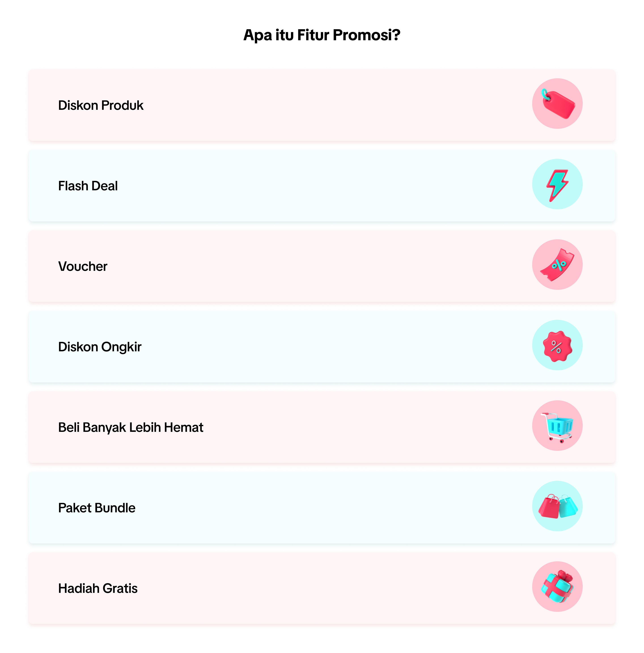Image resolution: width=644 pixels, height=653 pixels.
Task: Click the 'Apa itu Fitur Promosi?' heading
Action: tap(322, 35)
